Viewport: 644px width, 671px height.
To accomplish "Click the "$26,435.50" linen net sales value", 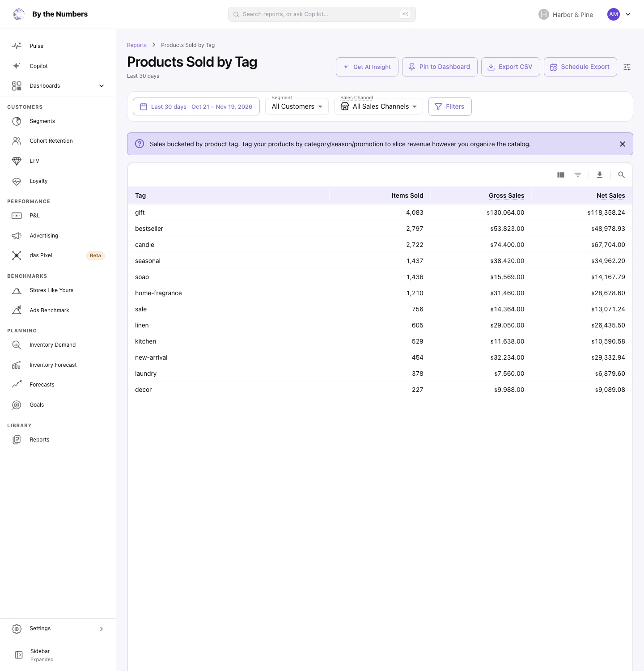I will 608,325.
